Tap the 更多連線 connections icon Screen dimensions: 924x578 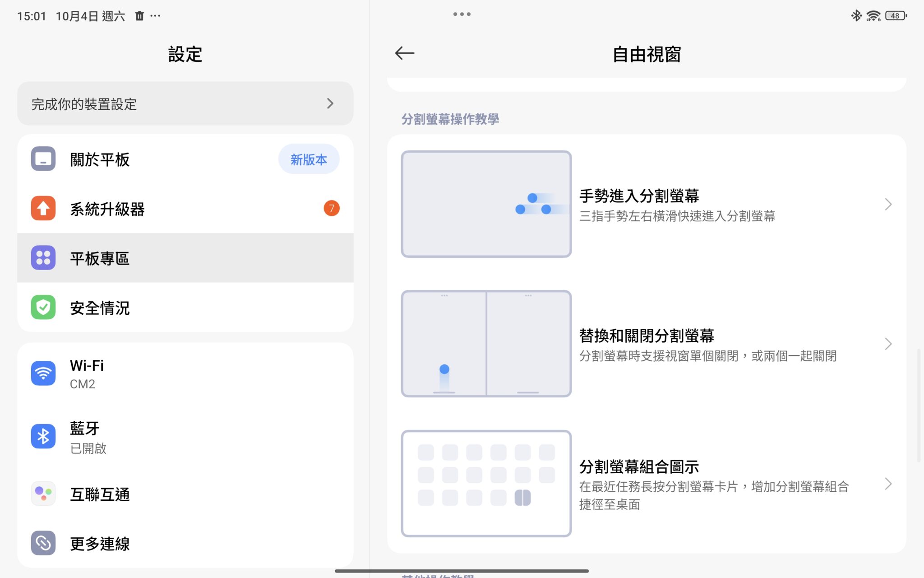tap(43, 543)
